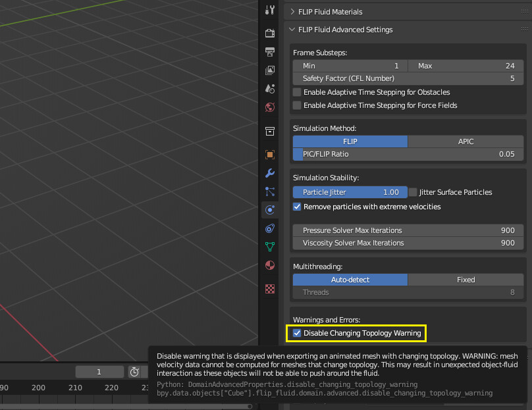Screen dimensions: 532x410
Task: Uncheck Remove particles with extreme velocities
Action: [x=297, y=207]
